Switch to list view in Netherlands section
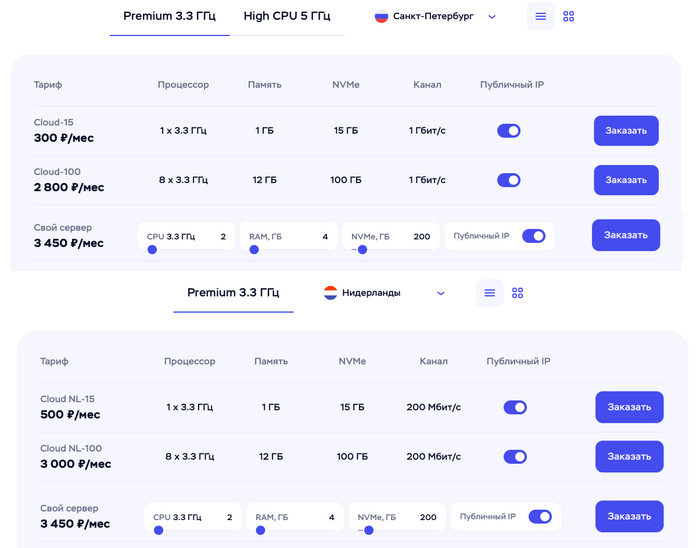The image size is (700, 548). 489,293
